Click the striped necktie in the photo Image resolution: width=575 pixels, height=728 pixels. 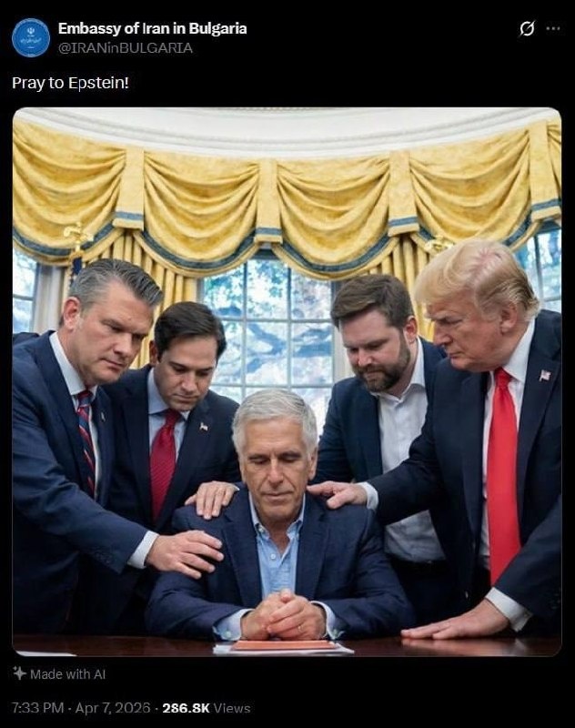[x=86, y=441]
